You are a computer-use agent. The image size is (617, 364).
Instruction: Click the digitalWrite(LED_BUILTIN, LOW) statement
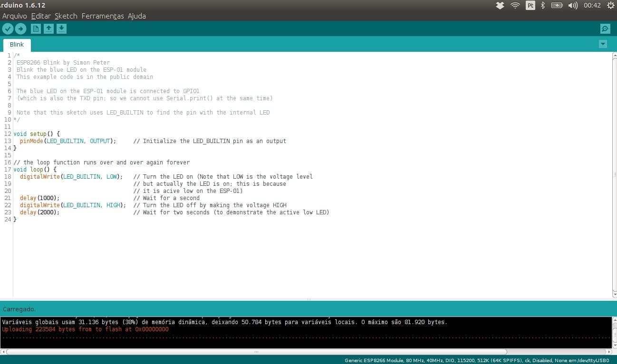tap(71, 177)
